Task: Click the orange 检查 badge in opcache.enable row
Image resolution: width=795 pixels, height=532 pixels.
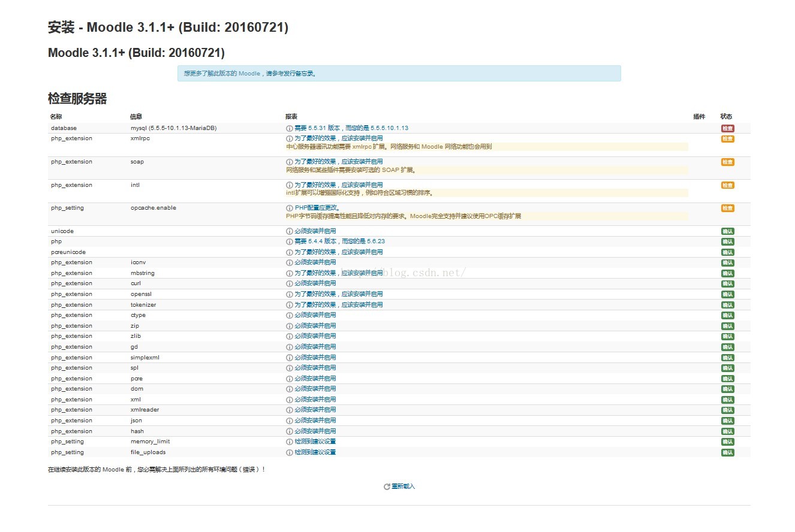Action: (x=727, y=208)
